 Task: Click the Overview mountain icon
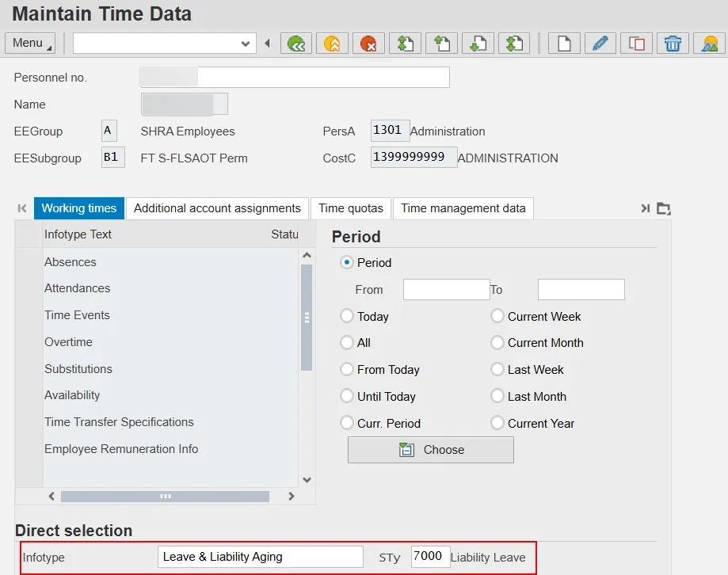709,44
